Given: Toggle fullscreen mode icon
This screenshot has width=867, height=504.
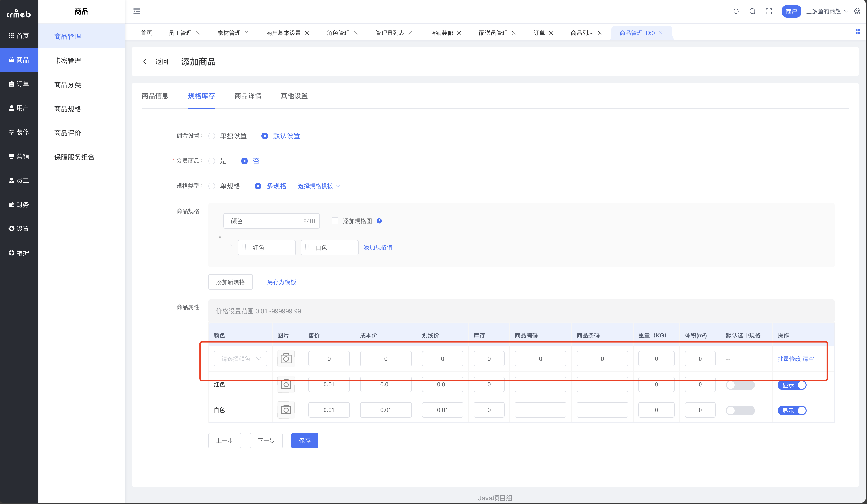Looking at the screenshot, I should pyautogui.click(x=769, y=11).
